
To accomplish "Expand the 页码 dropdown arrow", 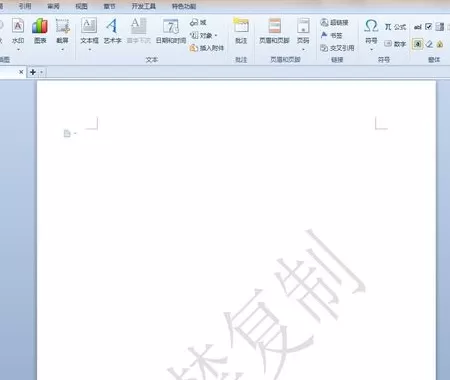I will [x=303, y=49].
